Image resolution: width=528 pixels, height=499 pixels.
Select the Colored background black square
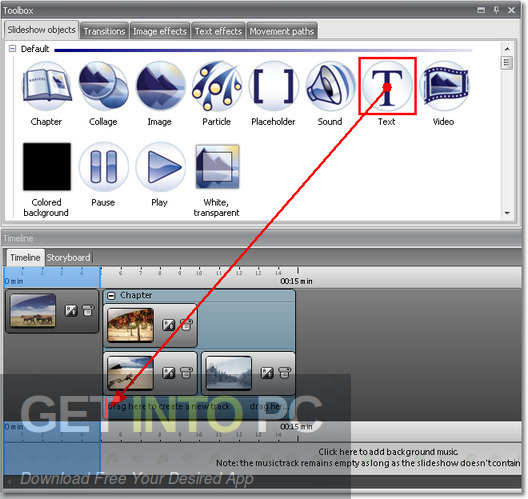coord(47,167)
